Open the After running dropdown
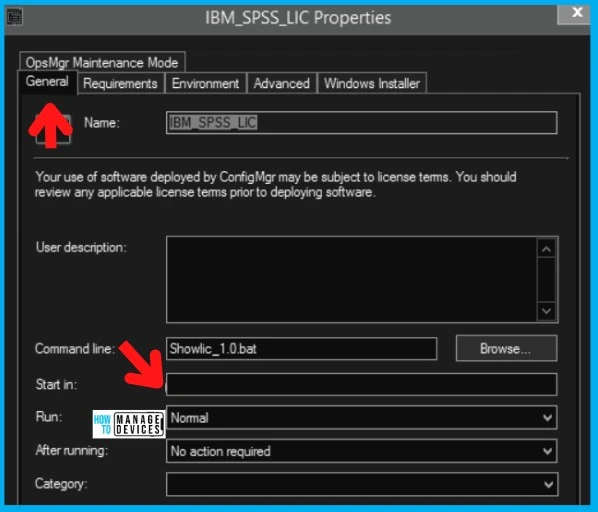The height and width of the screenshot is (512, 598). click(x=362, y=451)
